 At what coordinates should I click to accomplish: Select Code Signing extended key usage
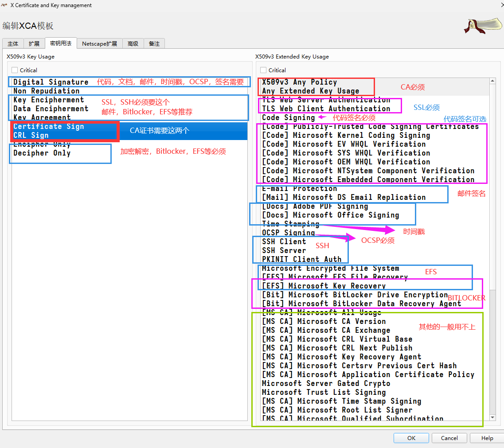coord(288,117)
